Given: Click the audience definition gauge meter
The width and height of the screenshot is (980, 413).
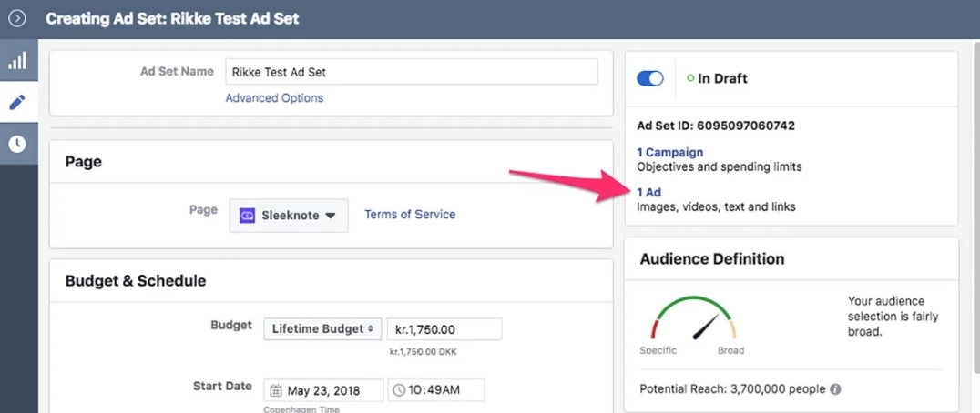Looking at the screenshot, I should pyautogui.click(x=692, y=318).
